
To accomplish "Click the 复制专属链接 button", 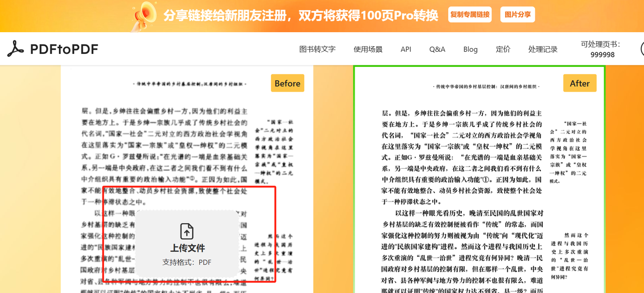I will point(470,15).
